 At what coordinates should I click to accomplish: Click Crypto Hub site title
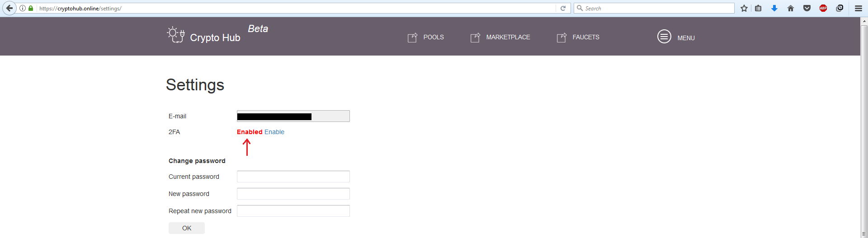point(215,37)
